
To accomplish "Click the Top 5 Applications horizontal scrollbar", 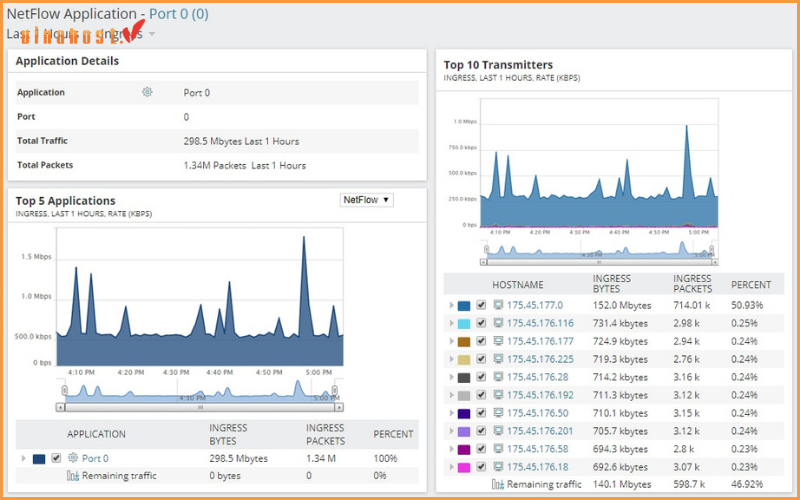I will click(x=200, y=407).
